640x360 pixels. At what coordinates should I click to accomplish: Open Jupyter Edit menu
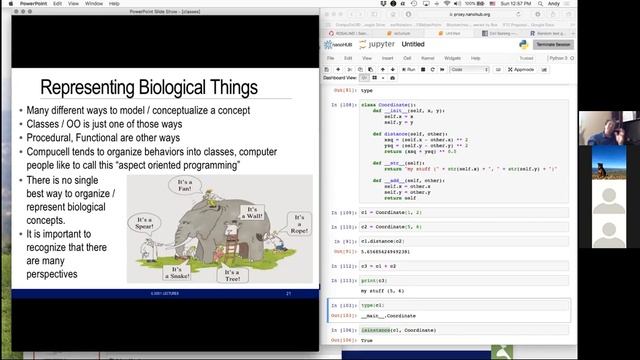tap(348, 58)
